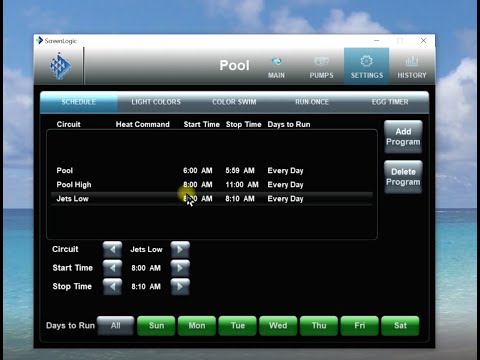The width and height of the screenshot is (480, 360).
Task: Click the Heat Command column header
Action: tap(143, 124)
